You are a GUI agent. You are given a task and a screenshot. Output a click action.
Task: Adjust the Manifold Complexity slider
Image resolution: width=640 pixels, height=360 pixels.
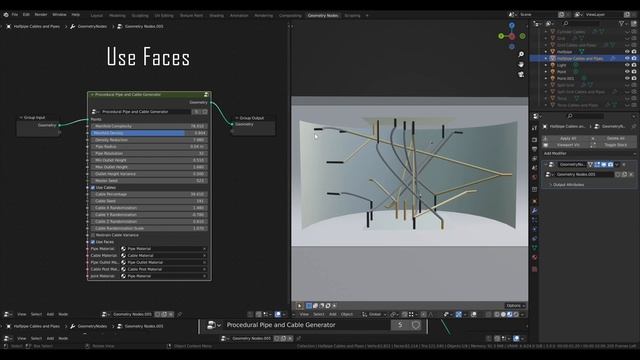[149, 127]
